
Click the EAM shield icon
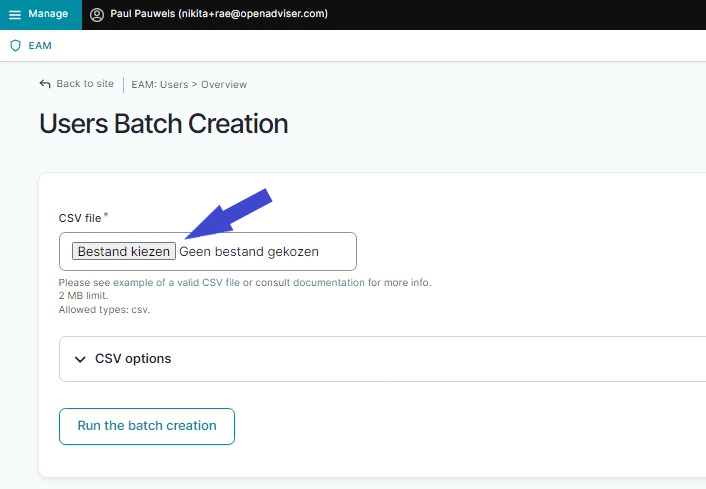click(x=15, y=46)
